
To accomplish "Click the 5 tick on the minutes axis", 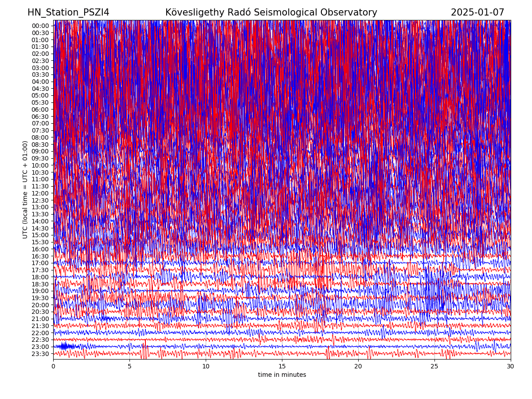I will (x=129, y=366).
